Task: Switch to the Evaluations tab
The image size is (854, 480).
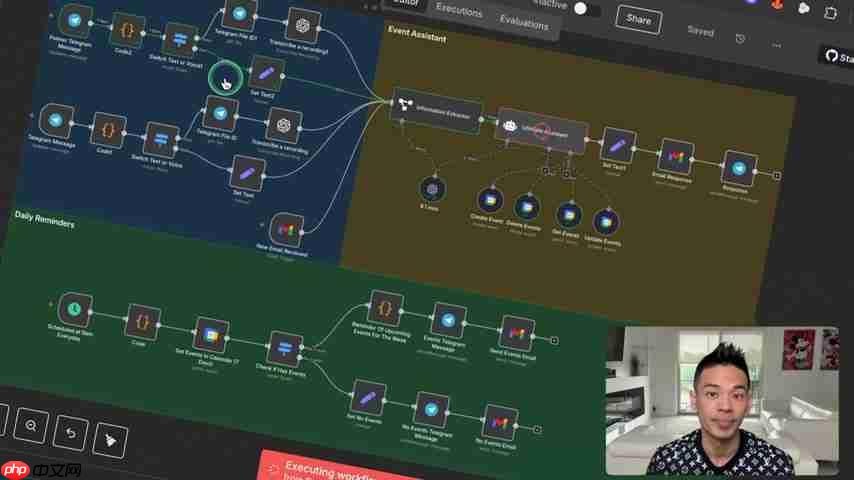Action: coord(523,21)
